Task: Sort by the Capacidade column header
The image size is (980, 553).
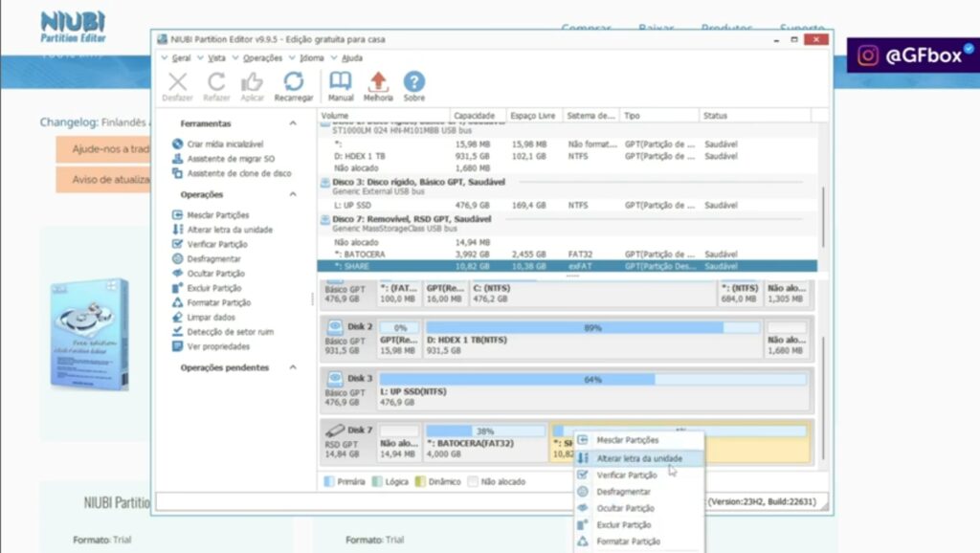Action: [x=478, y=116]
